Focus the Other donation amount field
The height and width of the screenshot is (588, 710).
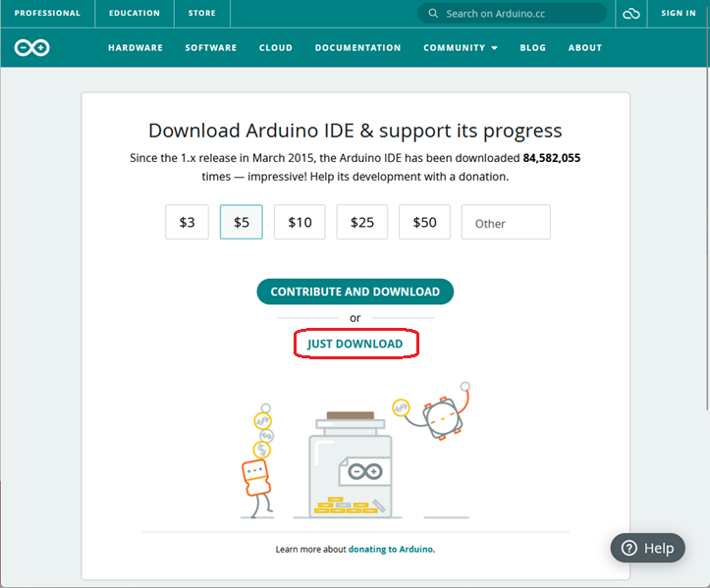(506, 223)
